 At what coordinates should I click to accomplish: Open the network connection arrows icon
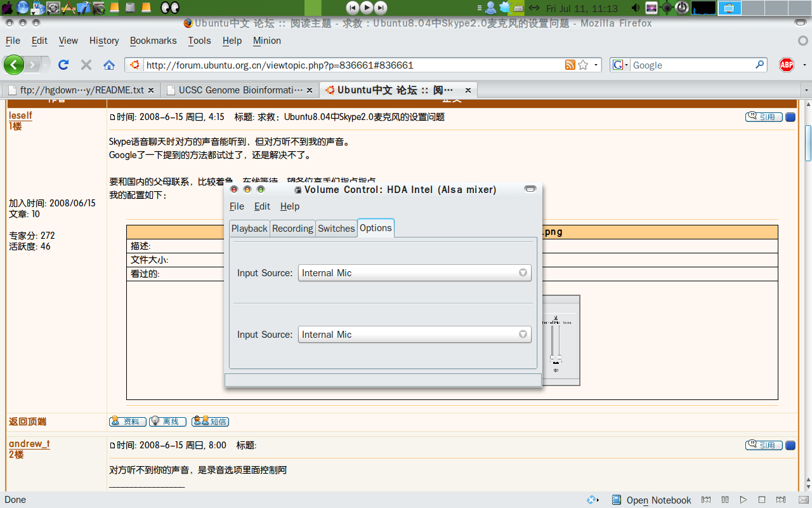[534, 8]
